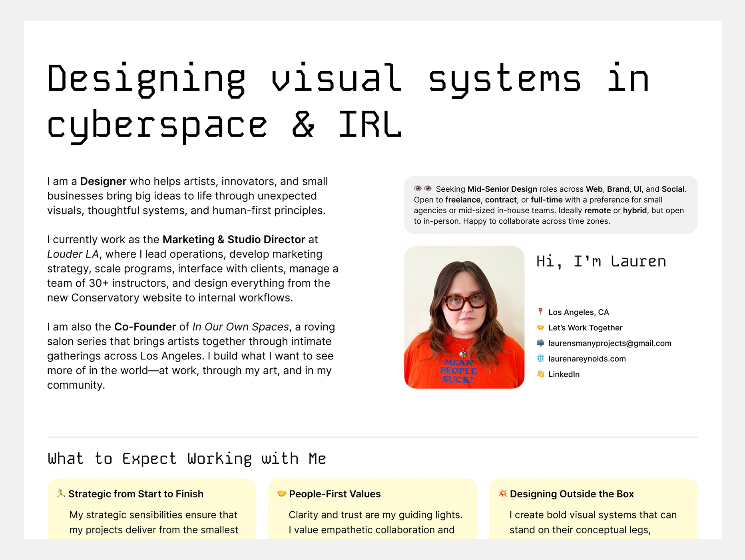Visit the laurenareynolds.com website link
The image size is (745, 560).
pyautogui.click(x=587, y=359)
